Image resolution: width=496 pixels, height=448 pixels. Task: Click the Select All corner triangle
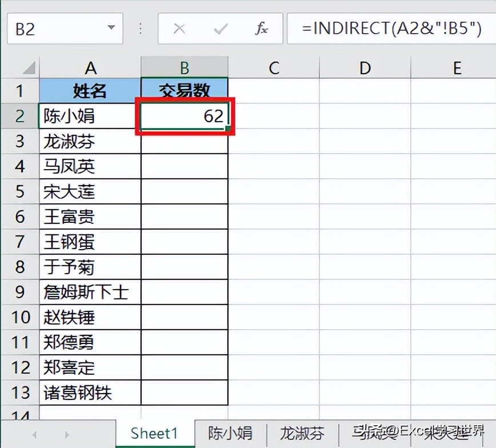click(29, 67)
